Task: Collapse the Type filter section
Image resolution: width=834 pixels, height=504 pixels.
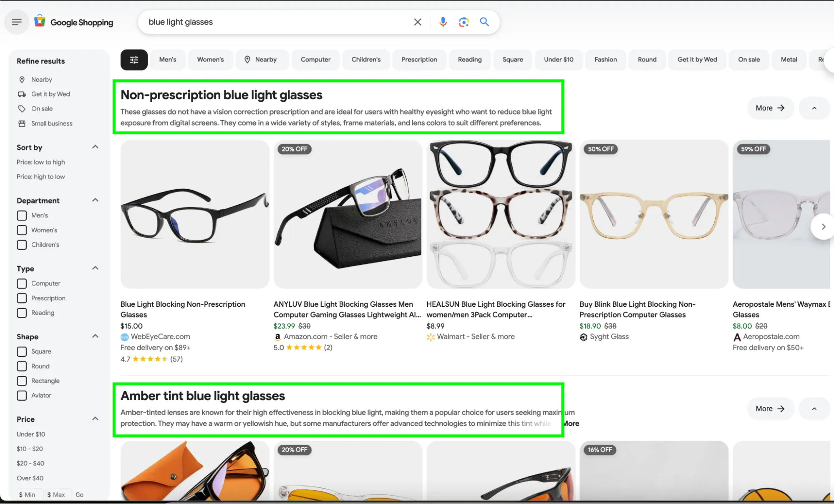Action: coord(95,268)
